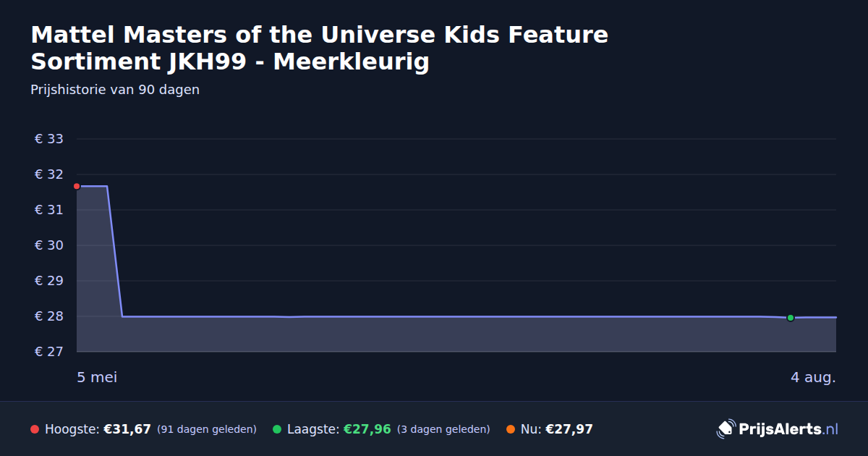Click the current price €27,97 value
This screenshot has height=456, width=868.
point(569,429)
